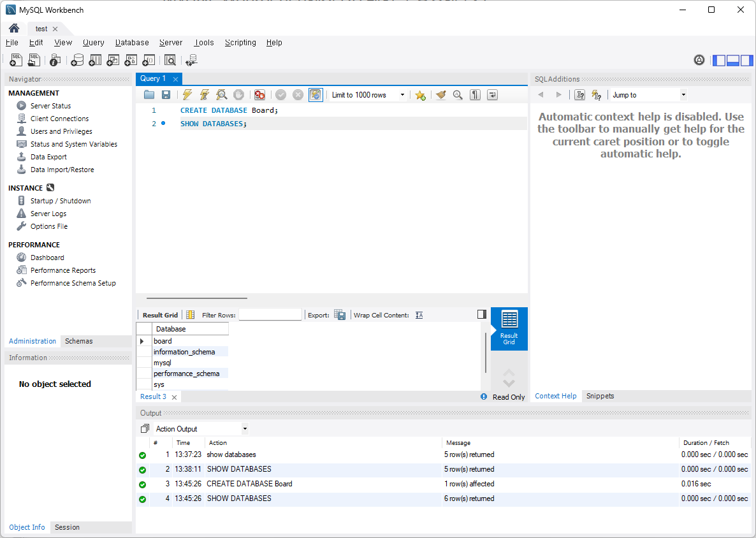Toggle continue-on-error for script execution
The height and width of the screenshot is (538, 756).
[259, 95]
